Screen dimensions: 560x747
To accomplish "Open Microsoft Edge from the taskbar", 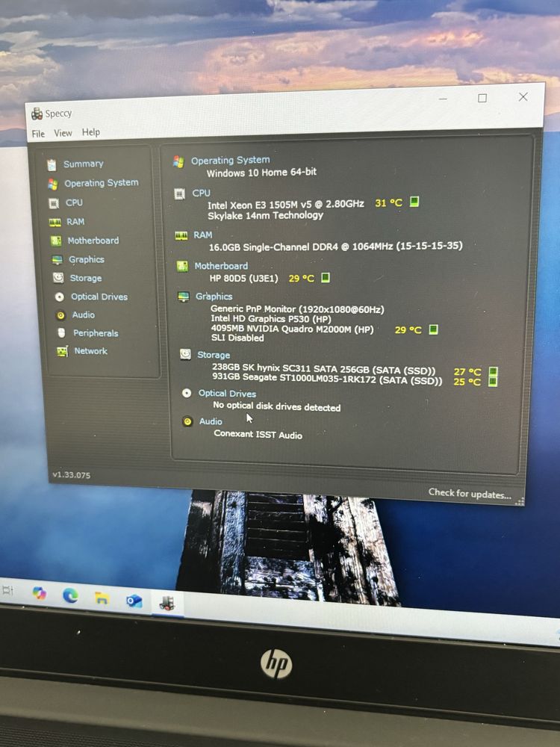I will point(70,595).
